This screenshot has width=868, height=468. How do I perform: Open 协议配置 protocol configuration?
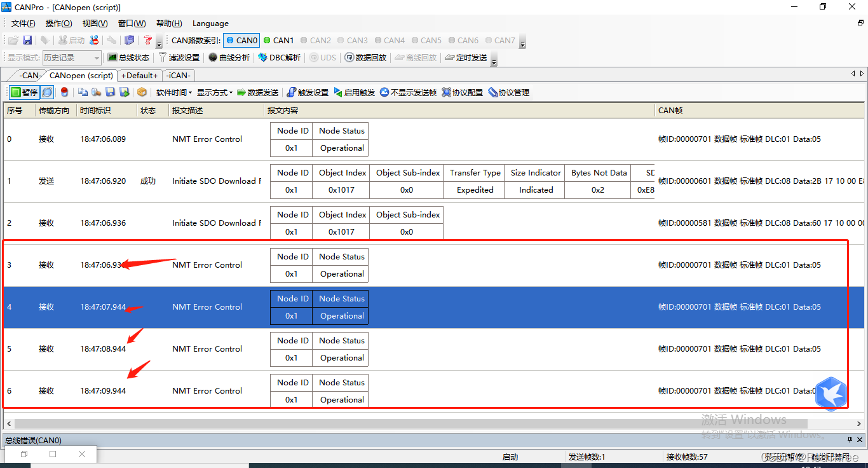point(463,92)
